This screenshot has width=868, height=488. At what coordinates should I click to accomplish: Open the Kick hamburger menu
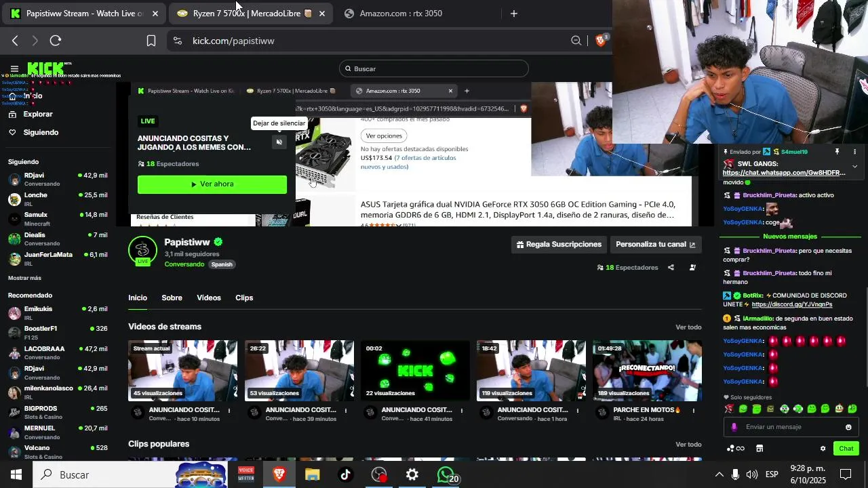click(x=14, y=68)
